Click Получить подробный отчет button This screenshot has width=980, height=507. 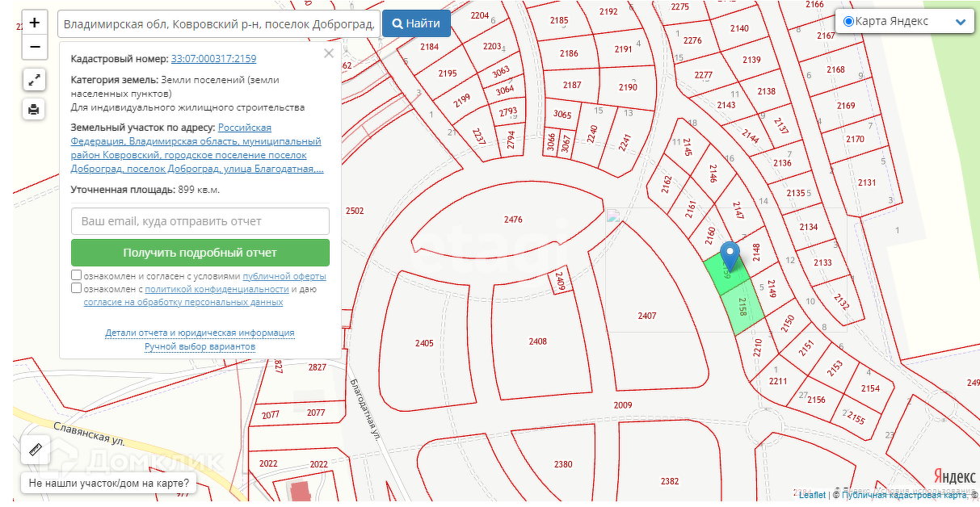click(x=200, y=253)
